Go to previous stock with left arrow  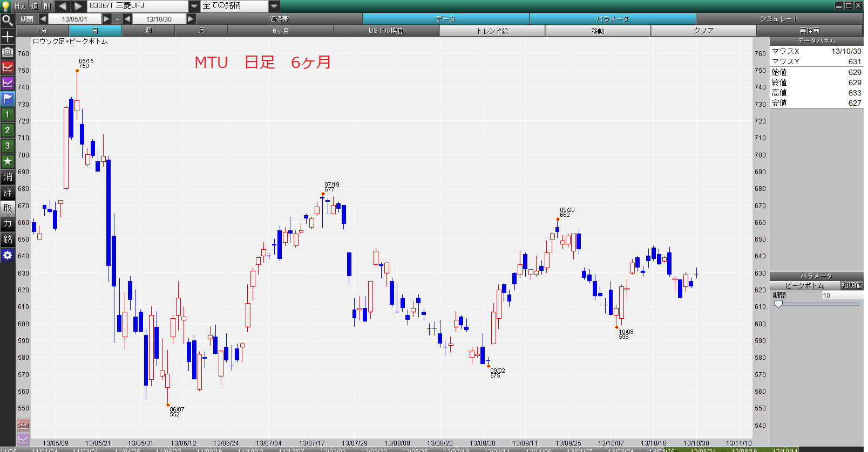(x=62, y=6)
